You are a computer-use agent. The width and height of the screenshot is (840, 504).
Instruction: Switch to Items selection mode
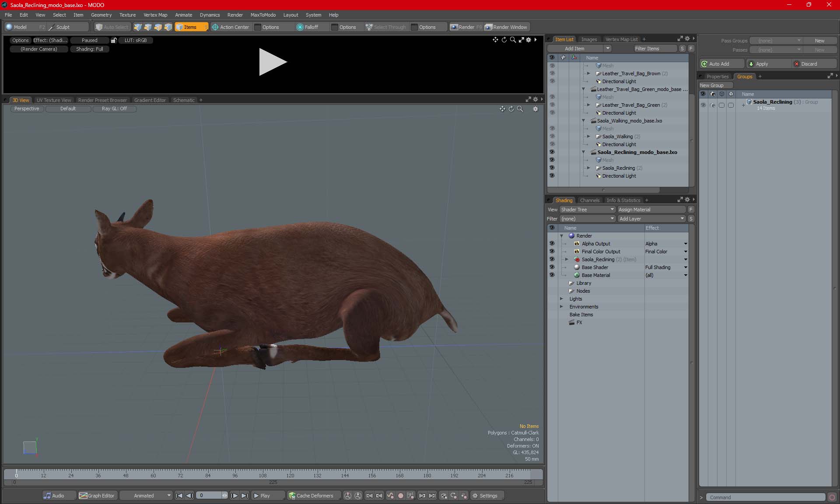[191, 27]
